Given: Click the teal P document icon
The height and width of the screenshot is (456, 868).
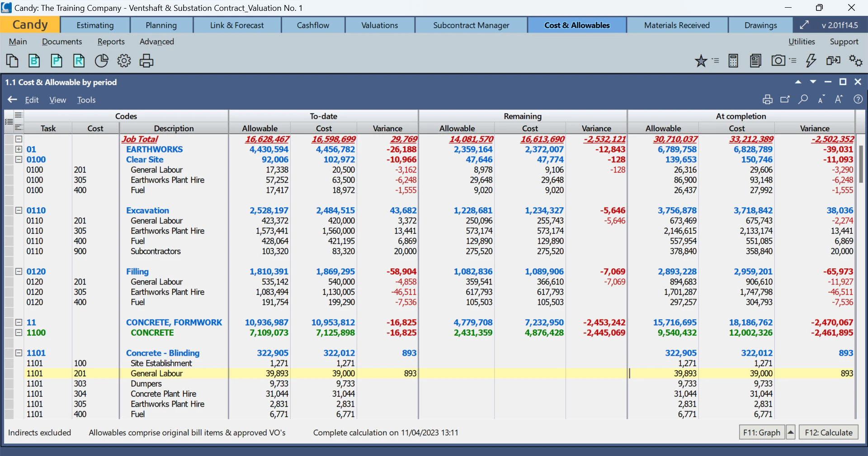Looking at the screenshot, I should (x=57, y=61).
